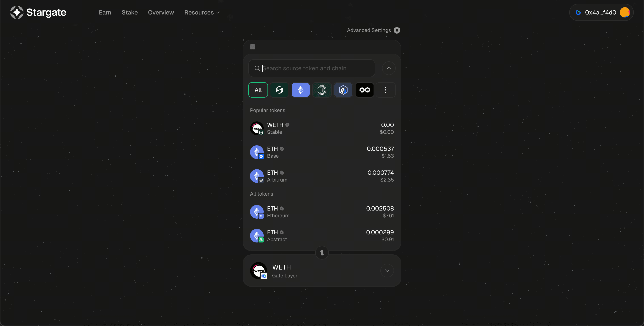The height and width of the screenshot is (326, 644).
Task: Open Advanced Settings hexagon icon
Action: pos(397,30)
